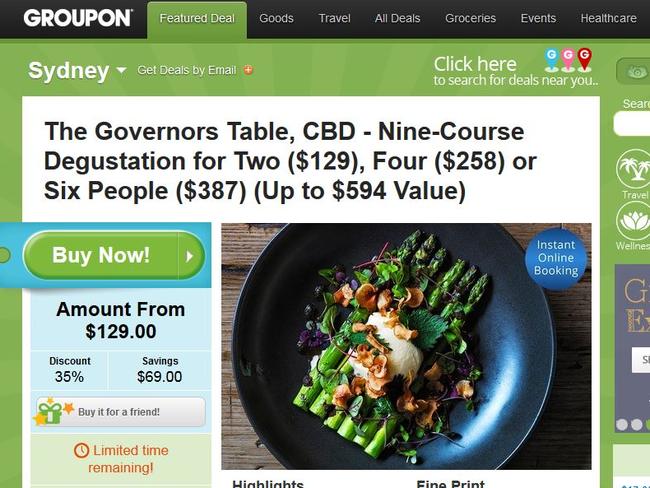Click Buy it for a friend!
The width and height of the screenshot is (650, 488).
click(121, 412)
